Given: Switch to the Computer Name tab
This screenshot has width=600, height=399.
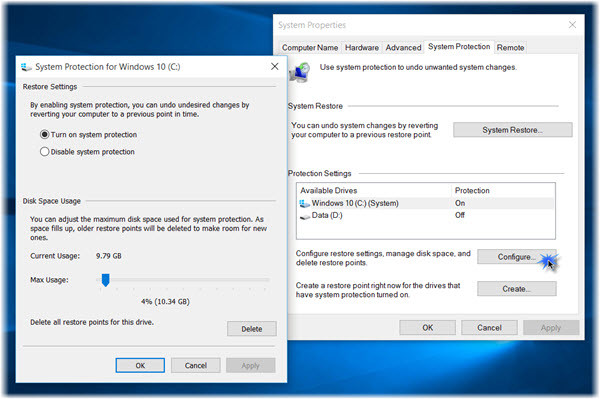Looking at the screenshot, I should (310, 48).
